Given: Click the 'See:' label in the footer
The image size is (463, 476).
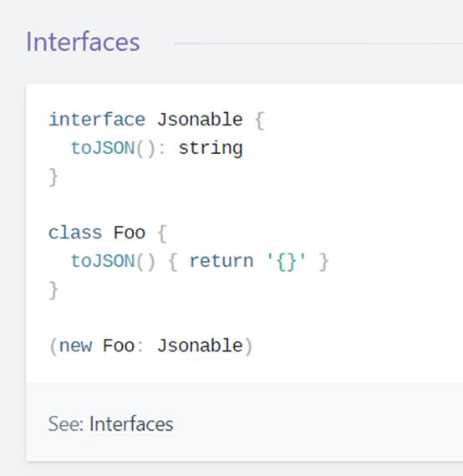Looking at the screenshot, I should tap(66, 424).
